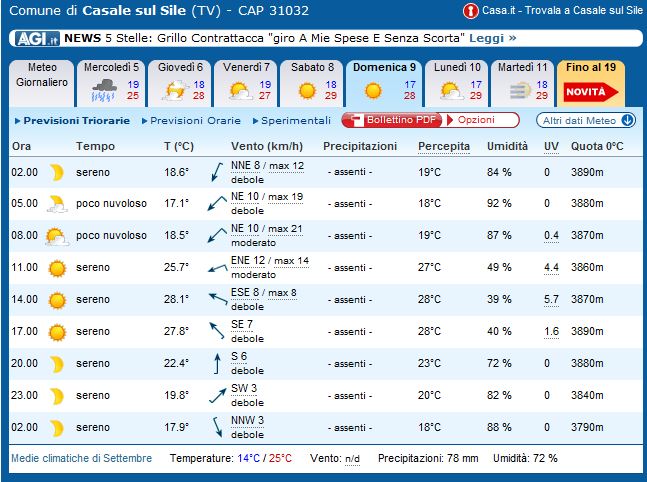Click the sun icon at 14.00
Screen dimensions: 647x482
click(57, 300)
